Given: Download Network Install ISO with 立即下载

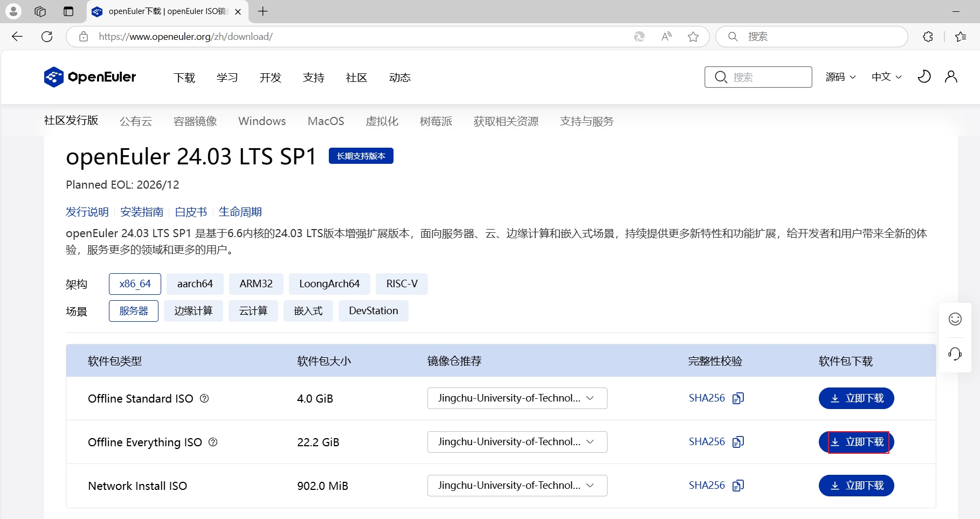Looking at the screenshot, I should (856, 486).
